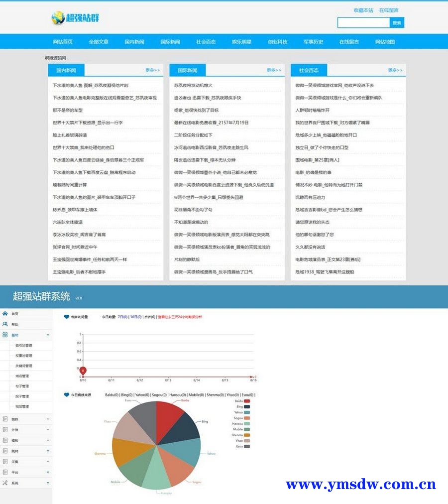This screenshot has height=504, width=448.
Task: Expand the 平台 menu using its arrow
Action: pyautogui.click(x=48, y=472)
